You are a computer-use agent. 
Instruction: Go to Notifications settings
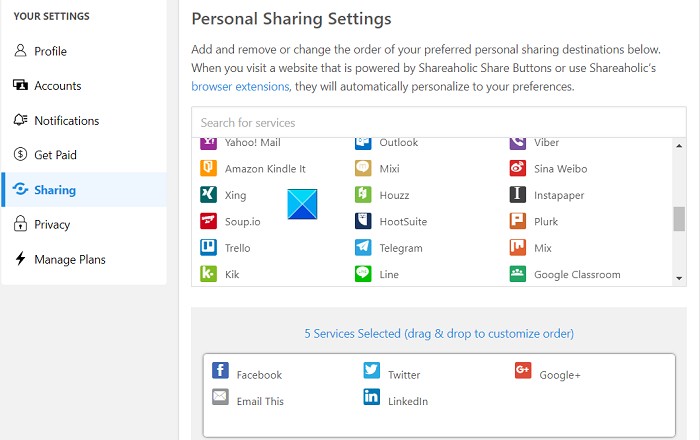coord(66,121)
